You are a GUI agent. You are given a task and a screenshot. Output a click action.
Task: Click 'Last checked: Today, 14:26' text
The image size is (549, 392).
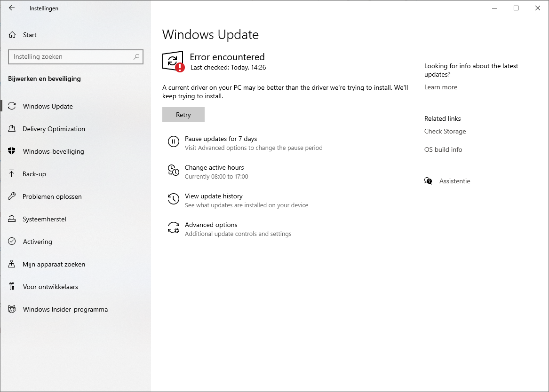tap(228, 68)
